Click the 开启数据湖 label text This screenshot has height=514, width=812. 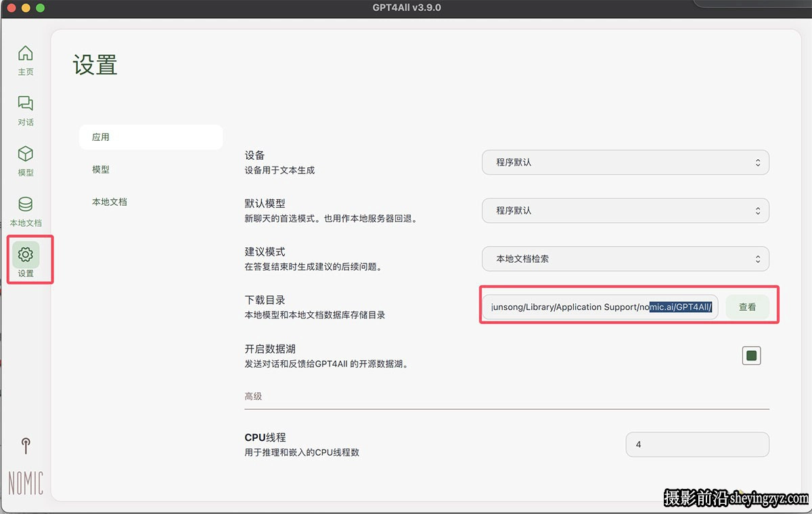tap(270, 349)
